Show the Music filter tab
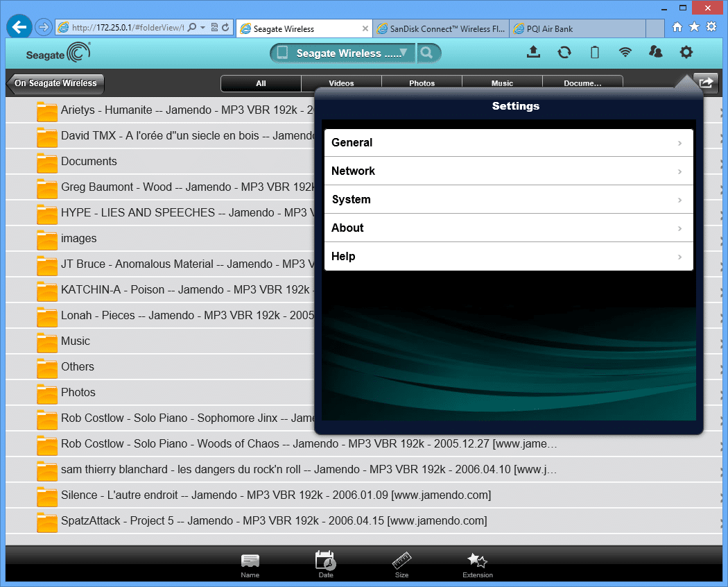 [x=502, y=83]
